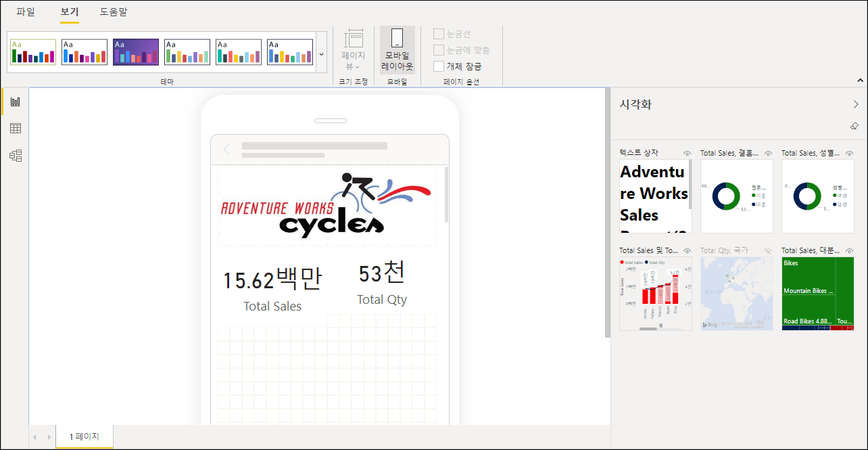This screenshot has width=868, height=450.
Task: Click the back arrow in phone header
Action: pyautogui.click(x=226, y=150)
